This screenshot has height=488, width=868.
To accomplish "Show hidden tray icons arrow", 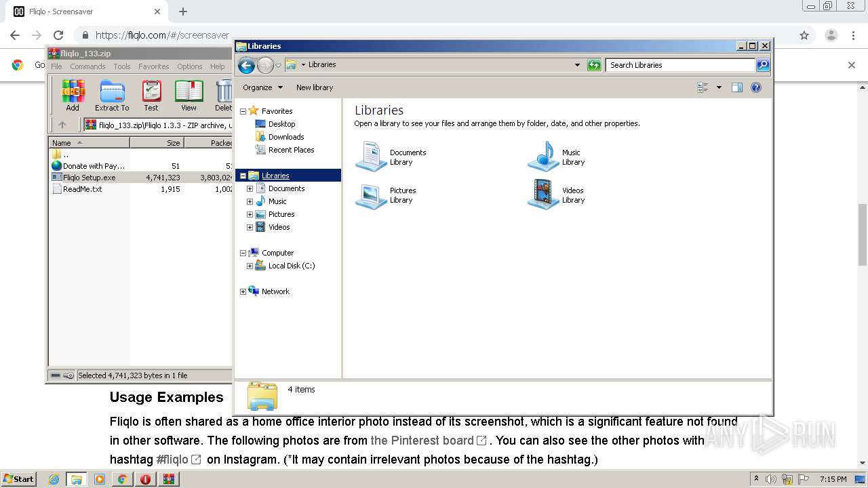I will click(756, 479).
